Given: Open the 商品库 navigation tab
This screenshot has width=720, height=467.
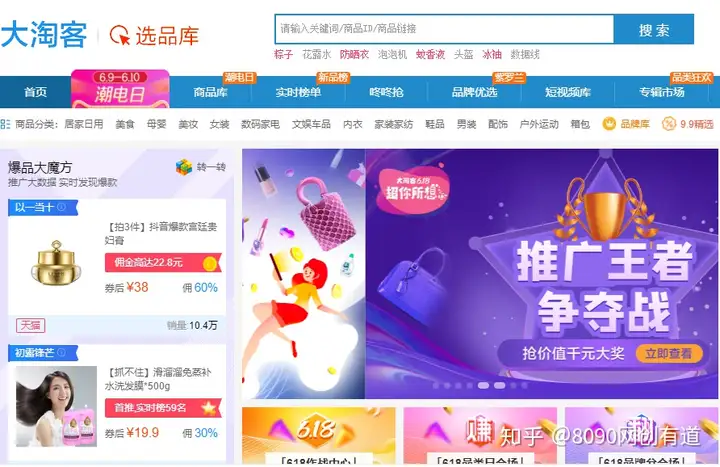Looking at the screenshot, I should click(211, 92).
